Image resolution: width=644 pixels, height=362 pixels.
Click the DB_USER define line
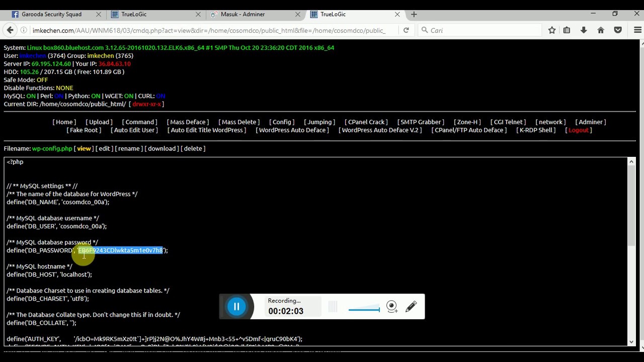pyautogui.click(x=57, y=226)
